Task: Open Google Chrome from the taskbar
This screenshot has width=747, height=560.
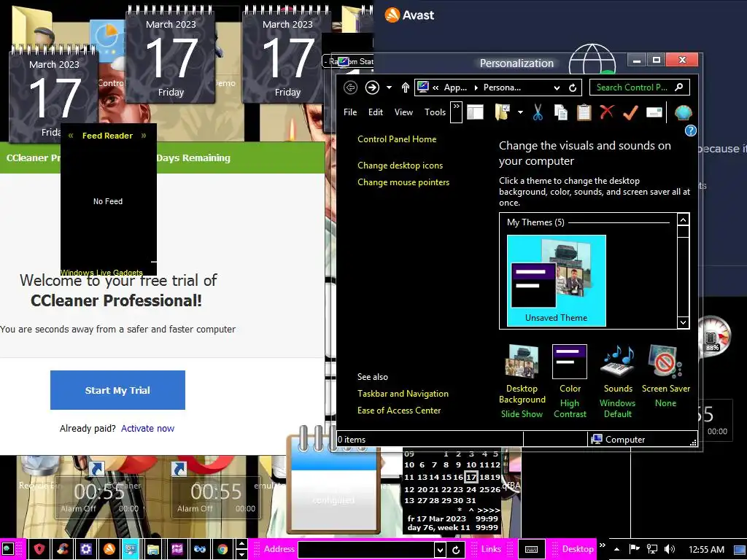Action: pyautogui.click(x=222, y=549)
